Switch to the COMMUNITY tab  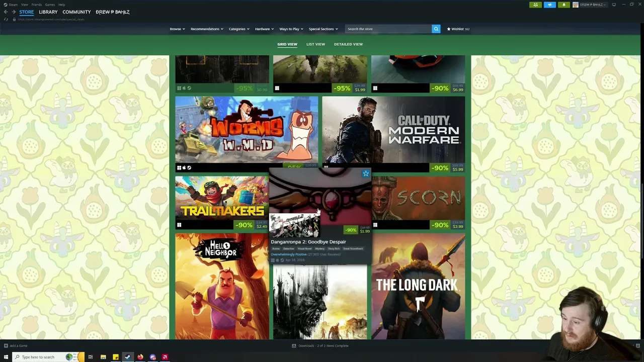click(x=76, y=12)
